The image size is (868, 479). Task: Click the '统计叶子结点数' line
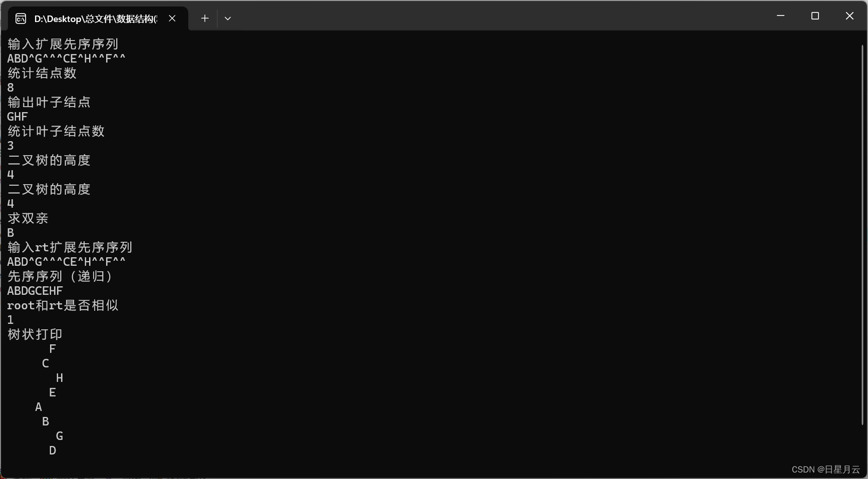56,131
